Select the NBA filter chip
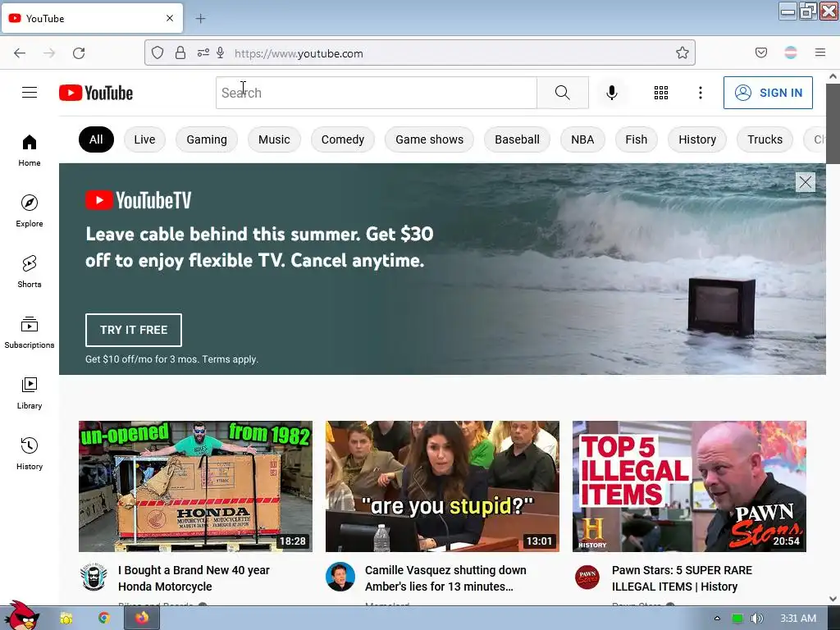Screen dimensions: 840x630 point(582,139)
